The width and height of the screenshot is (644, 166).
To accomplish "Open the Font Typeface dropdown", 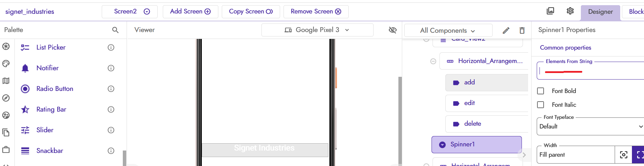I will coord(590,126).
